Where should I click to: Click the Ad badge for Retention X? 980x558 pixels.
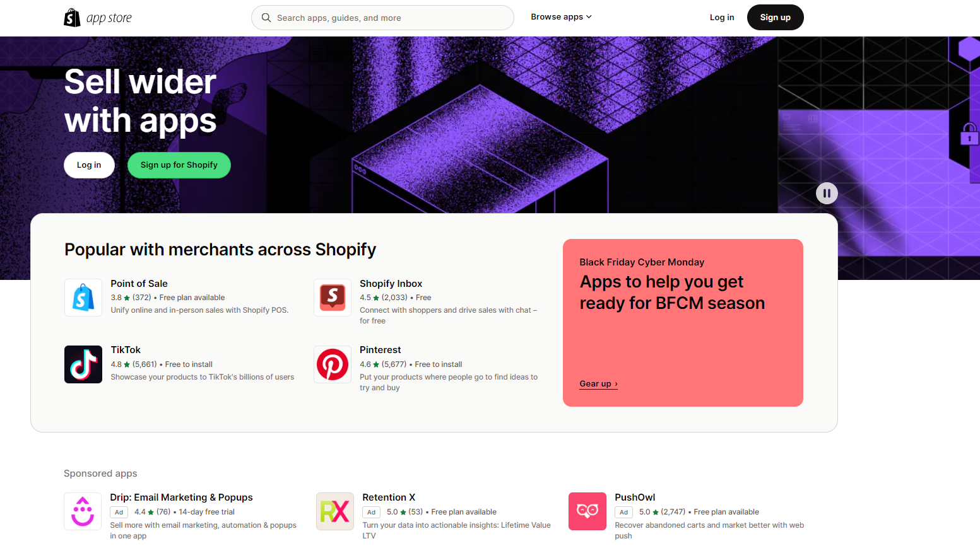pos(371,513)
